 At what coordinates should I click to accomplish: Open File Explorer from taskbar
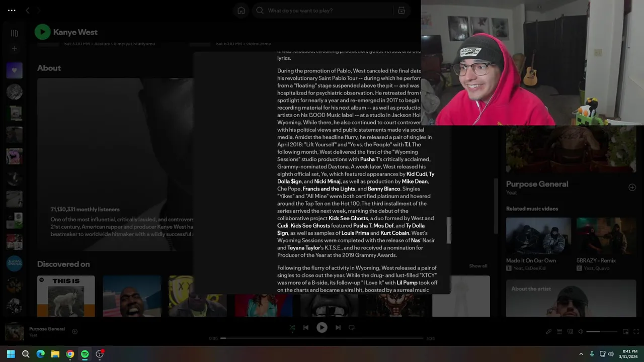[55, 354]
